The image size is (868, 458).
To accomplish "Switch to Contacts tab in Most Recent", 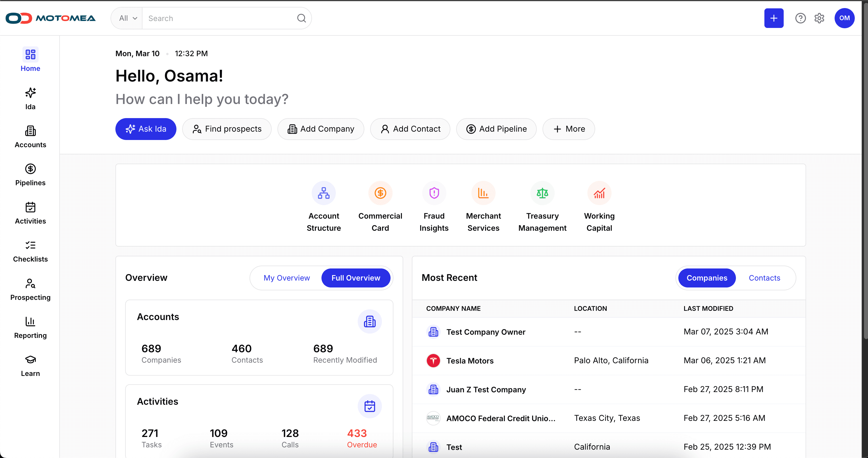I will tap(764, 278).
